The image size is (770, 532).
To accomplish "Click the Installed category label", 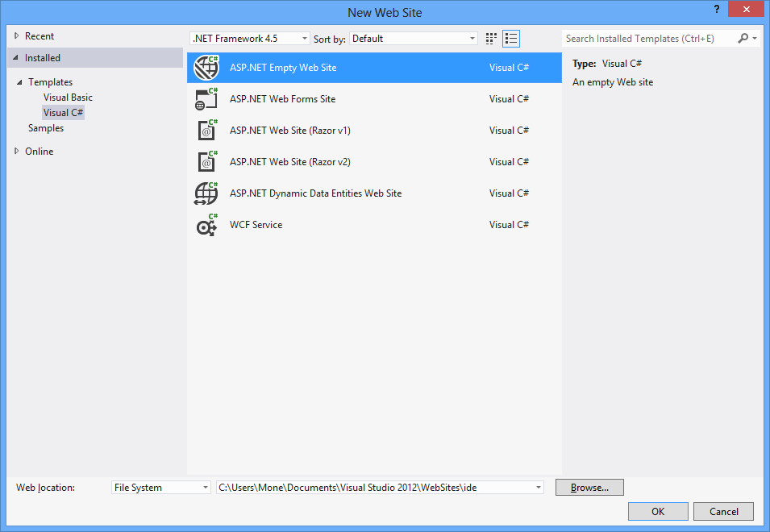I will click(x=43, y=58).
